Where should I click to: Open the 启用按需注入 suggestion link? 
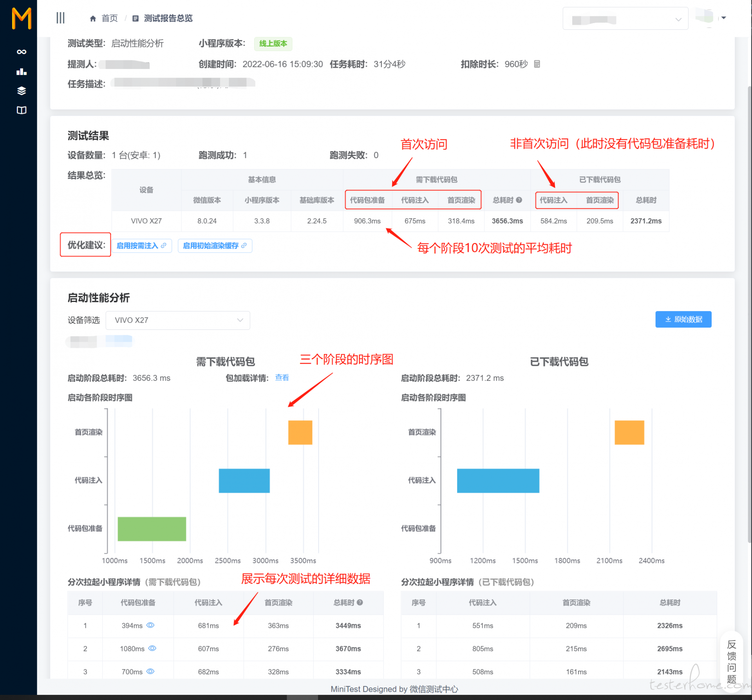(142, 246)
